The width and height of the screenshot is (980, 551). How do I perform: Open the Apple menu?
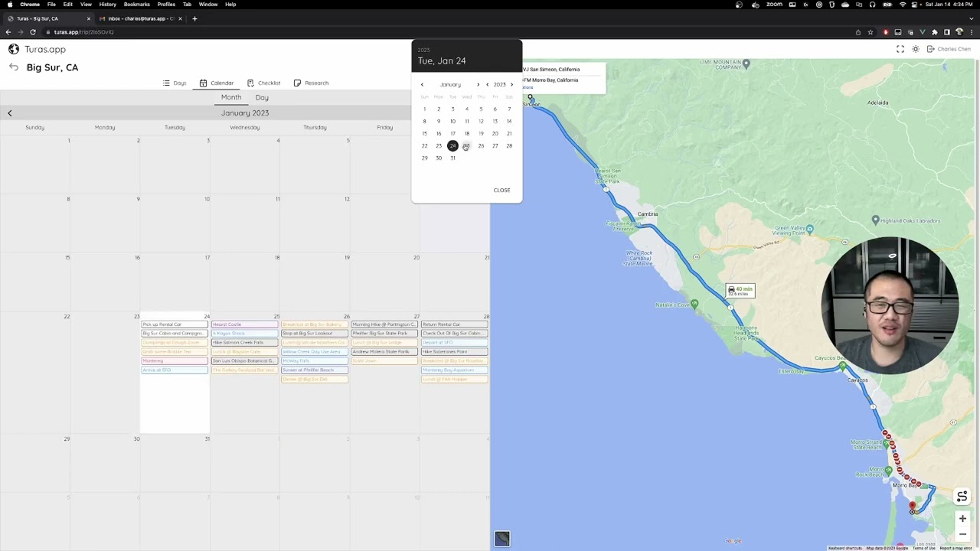pos(9,5)
